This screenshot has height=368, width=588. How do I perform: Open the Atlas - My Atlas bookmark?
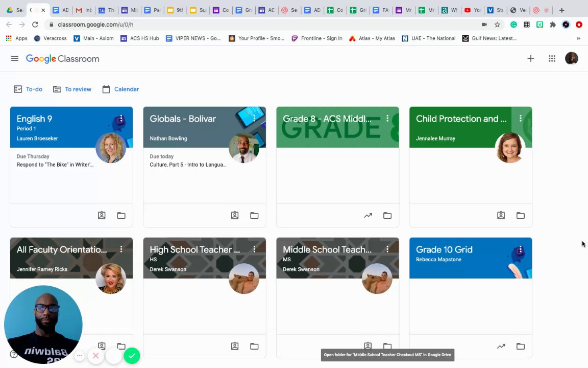point(372,38)
